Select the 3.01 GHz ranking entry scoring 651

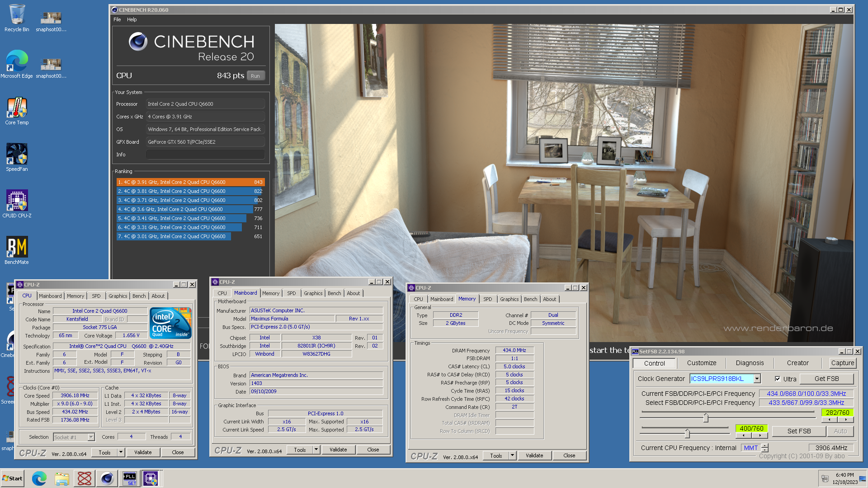coord(190,236)
